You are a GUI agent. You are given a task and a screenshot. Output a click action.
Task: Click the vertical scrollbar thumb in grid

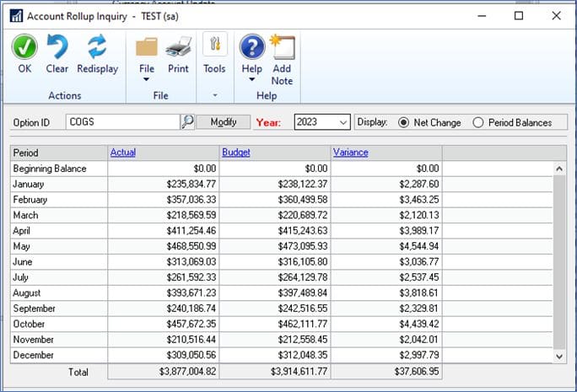click(559, 262)
